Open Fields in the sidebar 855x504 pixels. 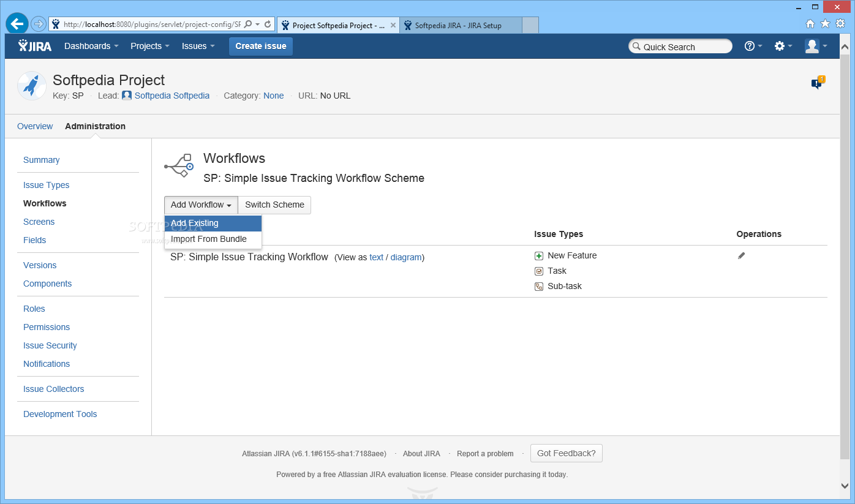pyautogui.click(x=35, y=240)
